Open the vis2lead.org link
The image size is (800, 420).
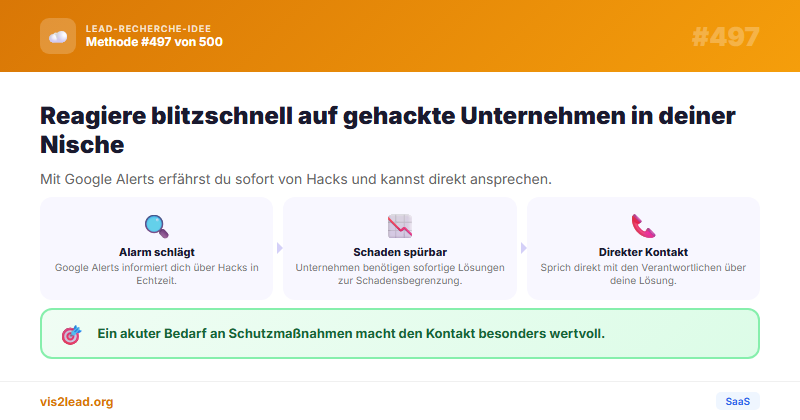point(77,402)
